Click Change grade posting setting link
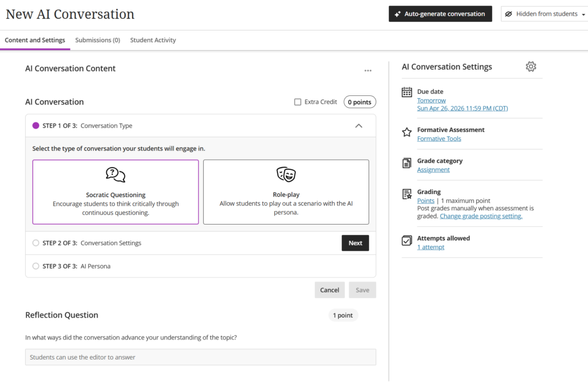 481,216
